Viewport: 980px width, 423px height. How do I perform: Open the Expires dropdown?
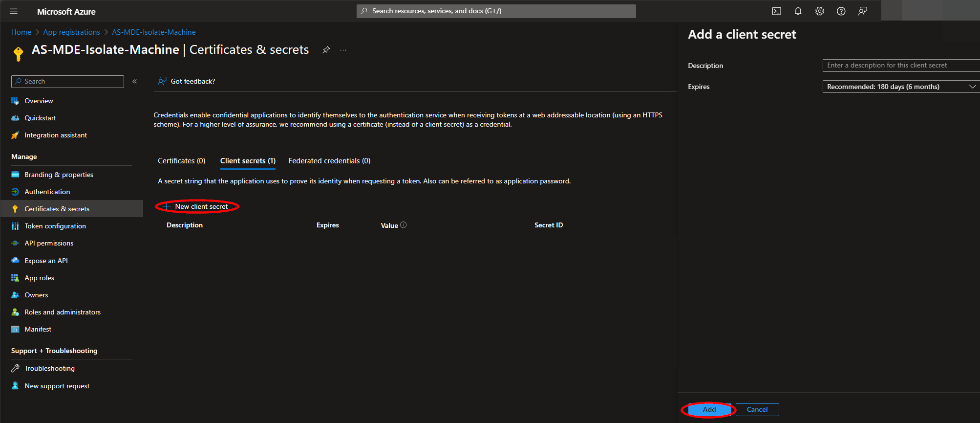[x=901, y=87]
